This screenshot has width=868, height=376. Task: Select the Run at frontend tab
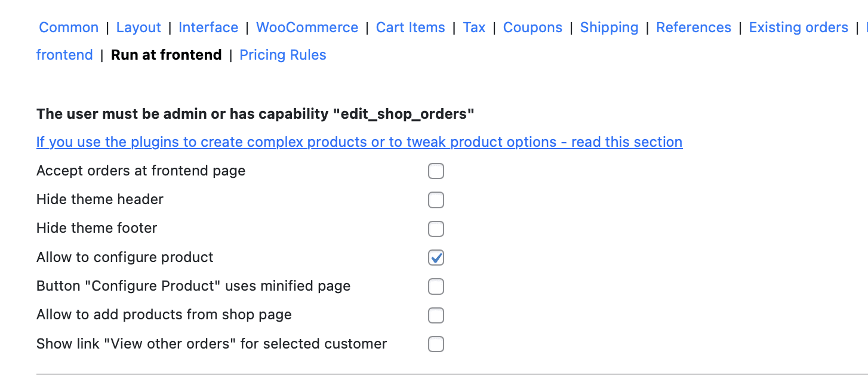coord(166,55)
